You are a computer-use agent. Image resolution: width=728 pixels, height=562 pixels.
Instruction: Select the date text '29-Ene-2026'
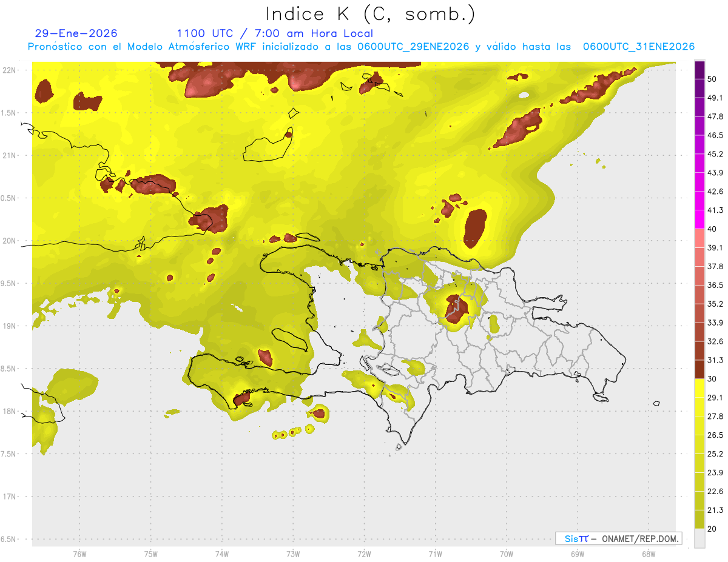[x=76, y=33]
